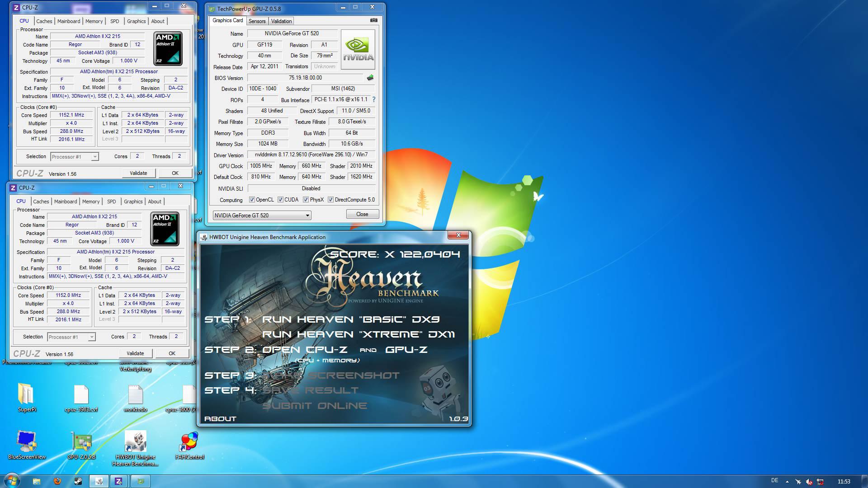Toggle the DirectCompute 5.0 checkbox

tap(331, 200)
